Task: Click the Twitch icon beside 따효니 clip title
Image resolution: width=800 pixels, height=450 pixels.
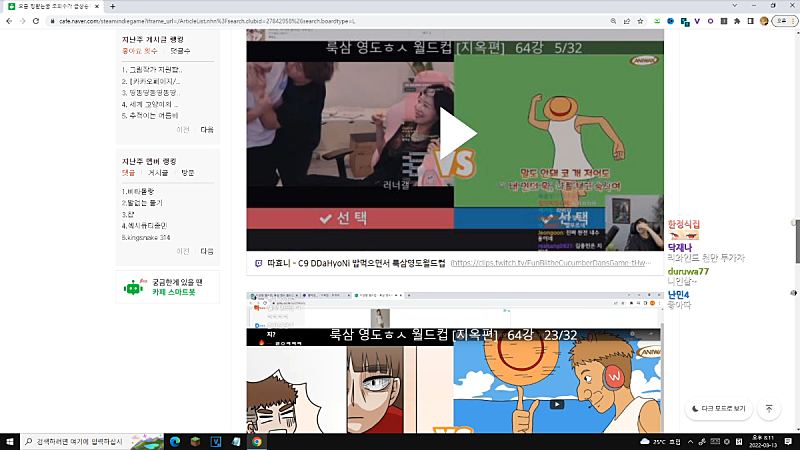Action: 258,263
